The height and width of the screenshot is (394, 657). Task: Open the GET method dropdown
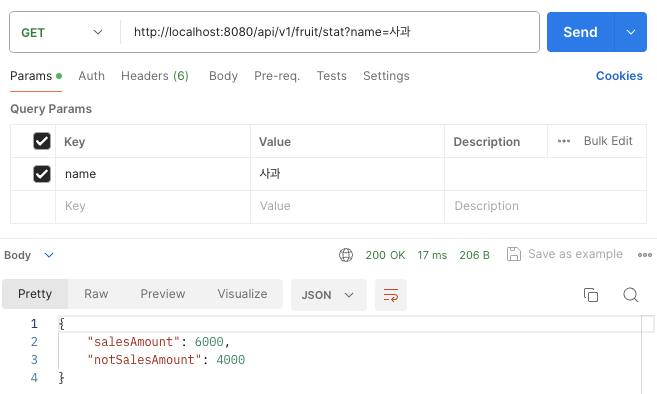62,32
